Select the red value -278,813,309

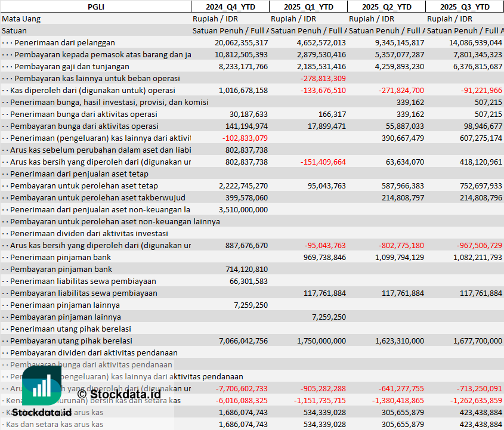click(x=323, y=78)
